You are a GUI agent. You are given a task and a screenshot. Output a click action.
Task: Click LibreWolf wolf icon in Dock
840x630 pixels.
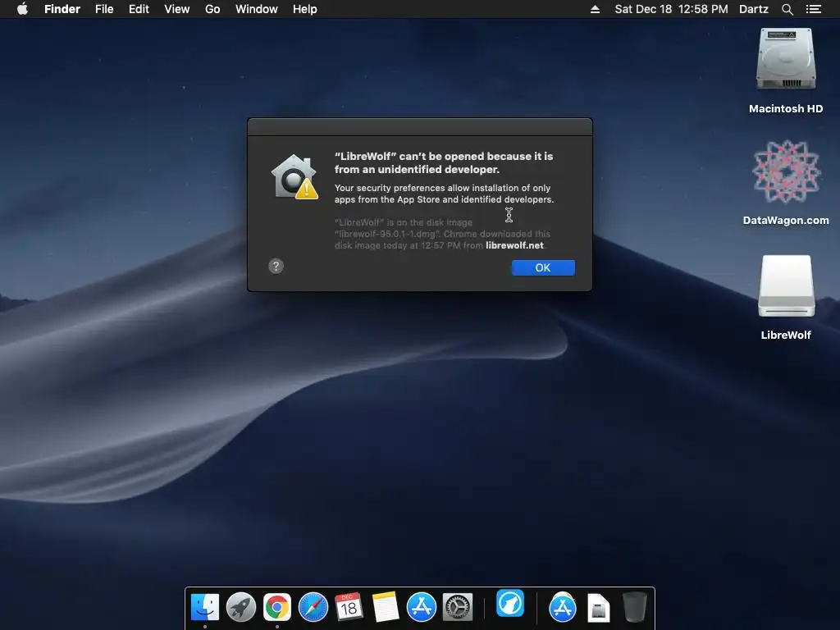[510, 603]
